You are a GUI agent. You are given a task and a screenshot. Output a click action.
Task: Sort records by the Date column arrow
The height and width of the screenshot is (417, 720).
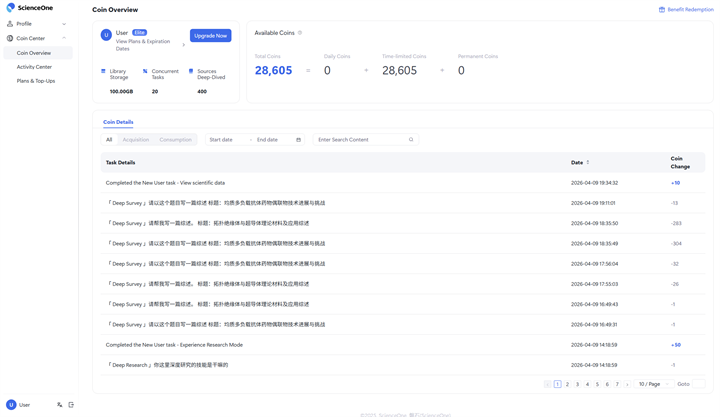[588, 162]
